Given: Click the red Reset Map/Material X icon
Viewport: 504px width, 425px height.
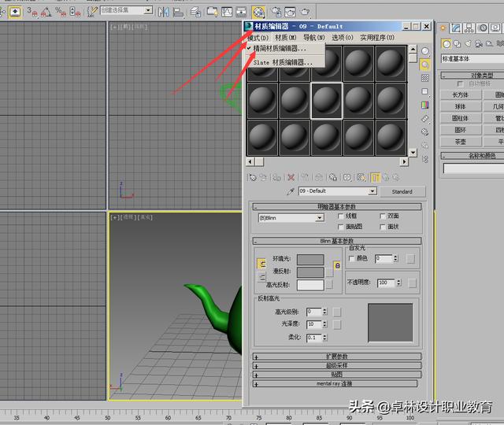Looking at the screenshot, I should (291, 177).
